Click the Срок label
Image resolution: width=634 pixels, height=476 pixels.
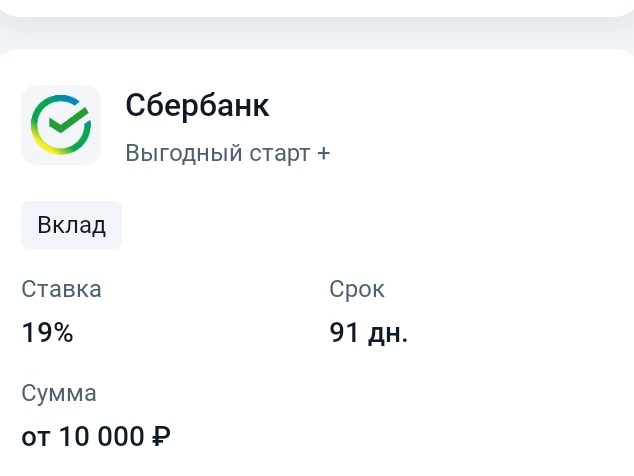(x=357, y=289)
